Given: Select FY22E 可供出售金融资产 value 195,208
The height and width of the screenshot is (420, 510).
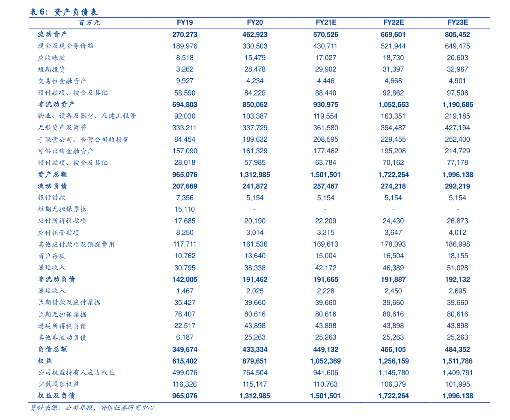Looking at the screenshot, I should tap(393, 151).
